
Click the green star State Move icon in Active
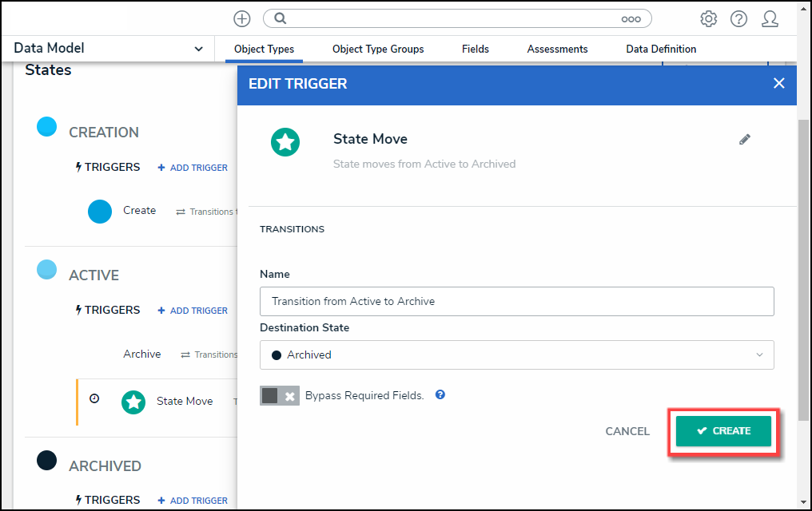(x=133, y=402)
